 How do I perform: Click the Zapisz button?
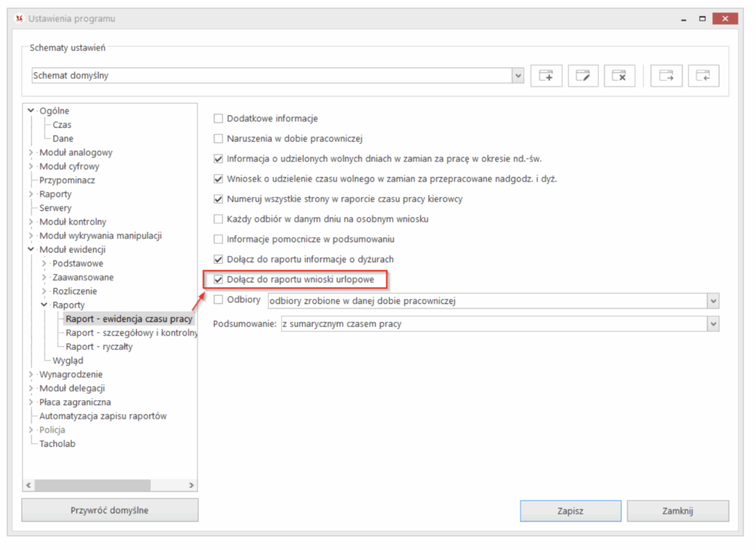pos(570,510)
